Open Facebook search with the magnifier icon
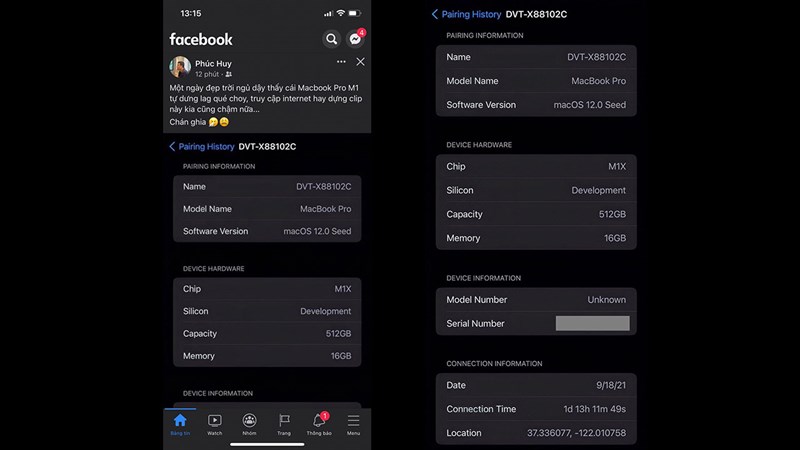 click(332, 39)
